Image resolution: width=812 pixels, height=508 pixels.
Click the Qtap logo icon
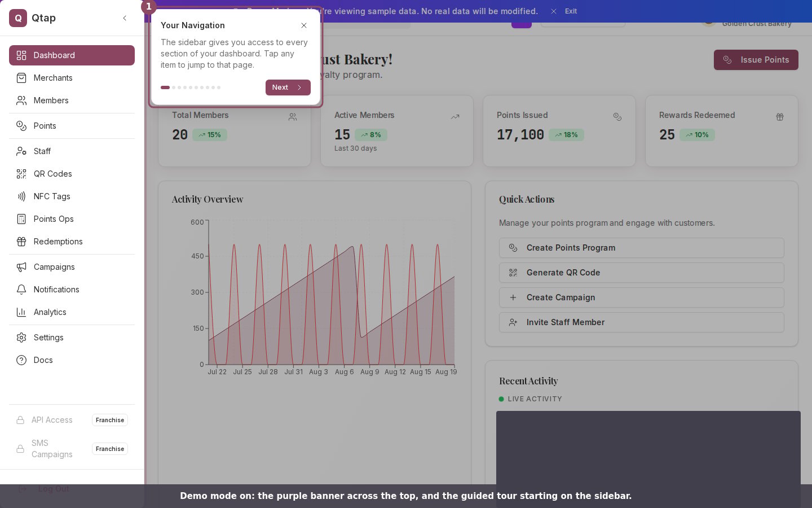point(18,18)
